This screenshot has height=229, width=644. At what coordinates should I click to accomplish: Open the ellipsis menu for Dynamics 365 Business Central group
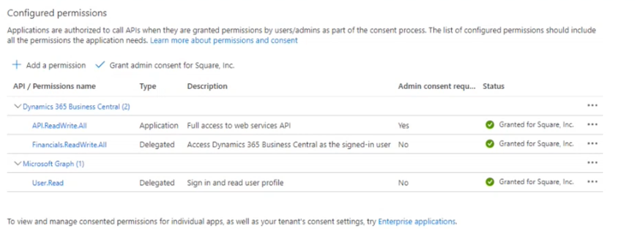pos(592,105)
